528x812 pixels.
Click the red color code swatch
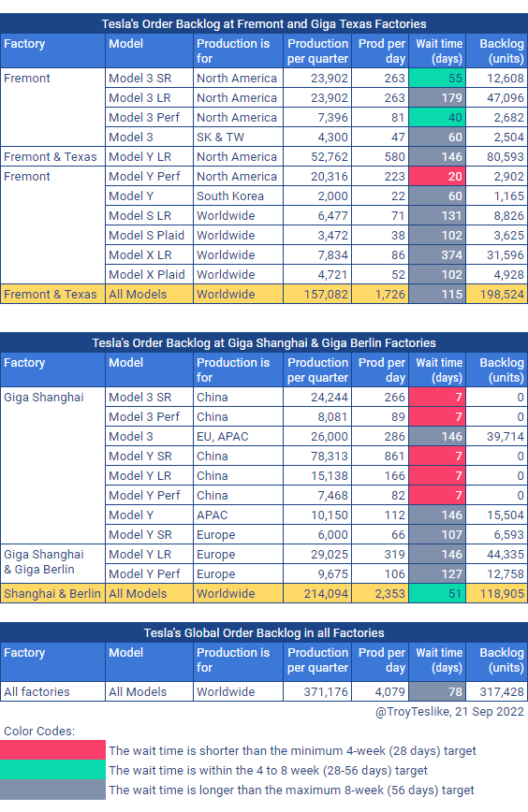52,750
